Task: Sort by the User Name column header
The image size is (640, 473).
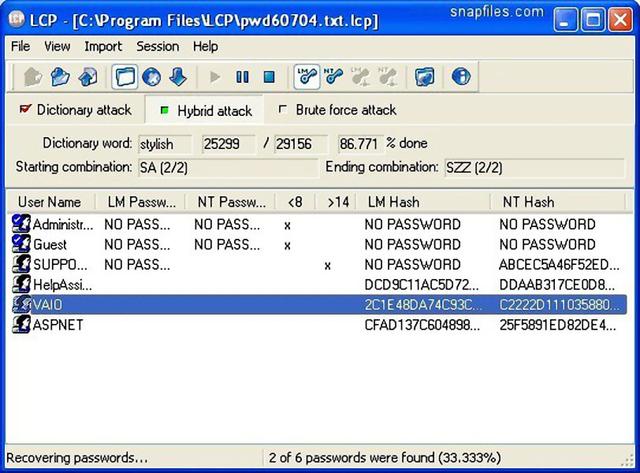Action: coord(51,202)
